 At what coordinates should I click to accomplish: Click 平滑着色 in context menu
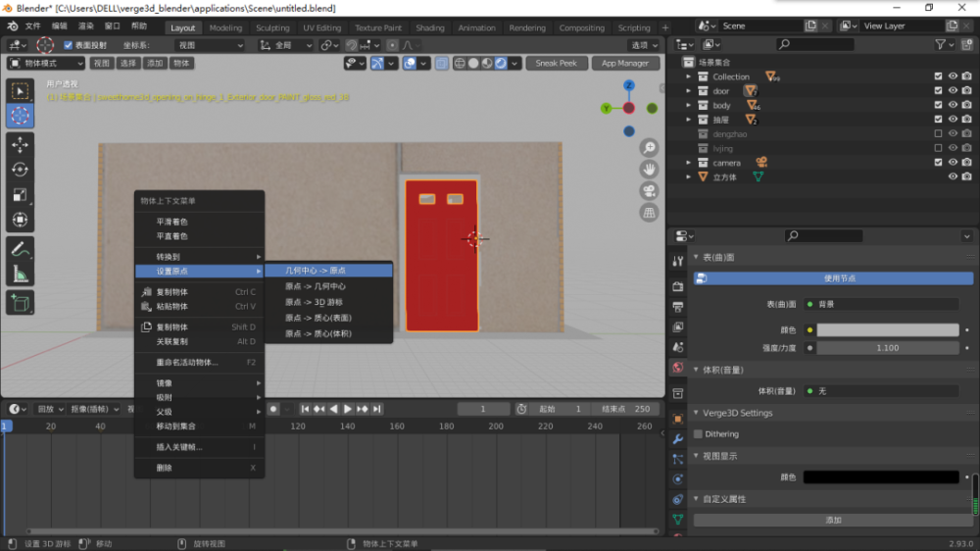tap(199, 222)
